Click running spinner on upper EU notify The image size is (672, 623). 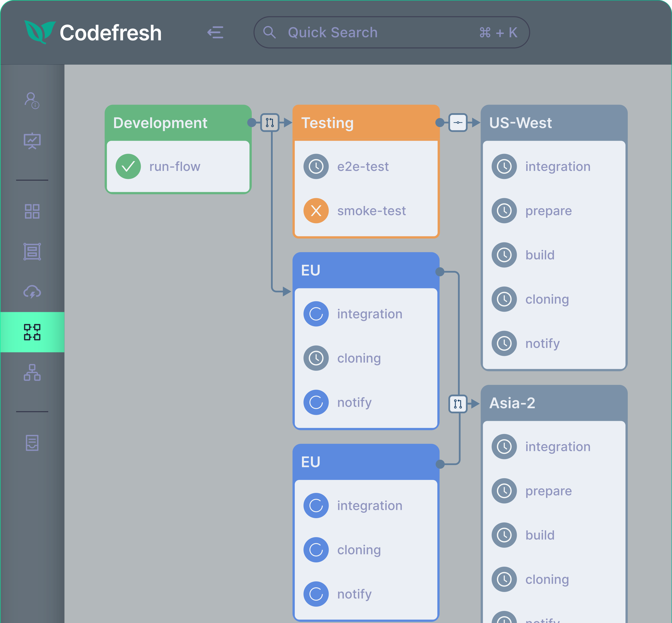tap(316, 402)
